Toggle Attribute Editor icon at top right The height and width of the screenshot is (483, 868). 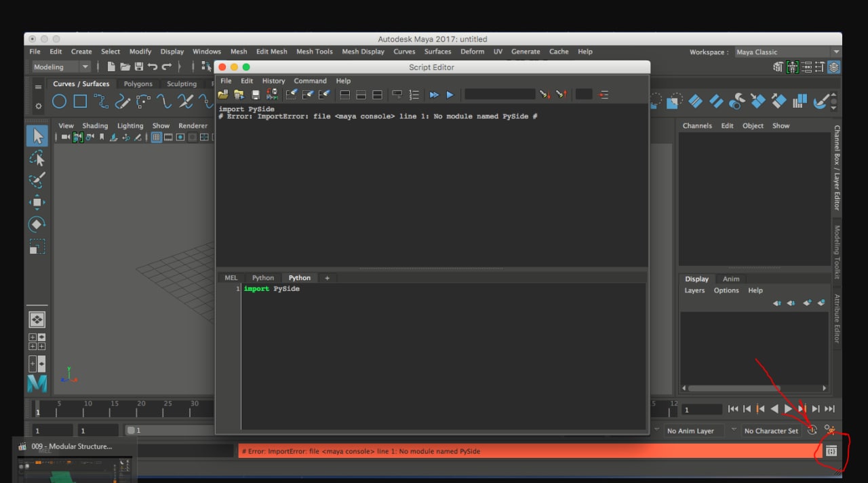click(x=806, y=67)
